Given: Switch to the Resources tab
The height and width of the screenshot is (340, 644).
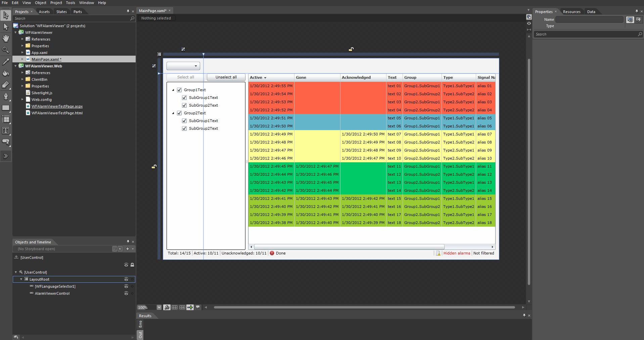Looking at the screenshot, I should (571, 12).
